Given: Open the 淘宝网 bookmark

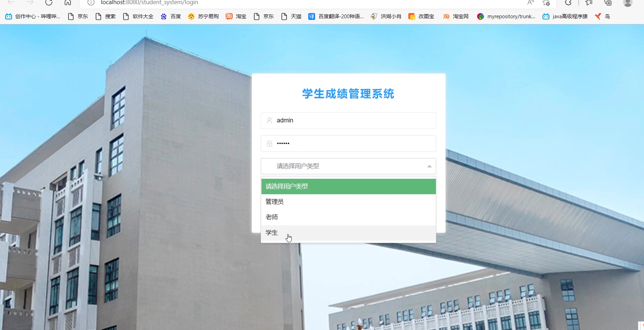Looking at the screenshot, I should (456, 16).
